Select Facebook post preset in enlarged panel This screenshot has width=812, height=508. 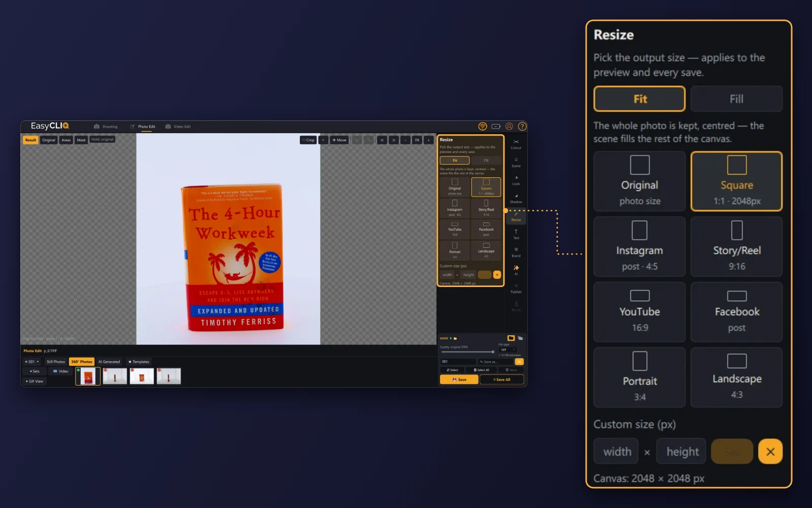(736, 312)
